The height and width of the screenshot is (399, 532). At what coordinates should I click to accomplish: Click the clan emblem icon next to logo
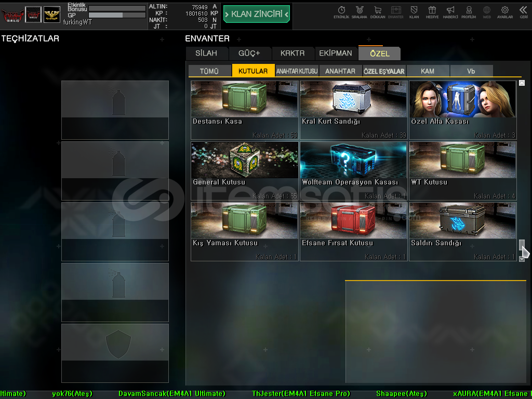point(33,15)
